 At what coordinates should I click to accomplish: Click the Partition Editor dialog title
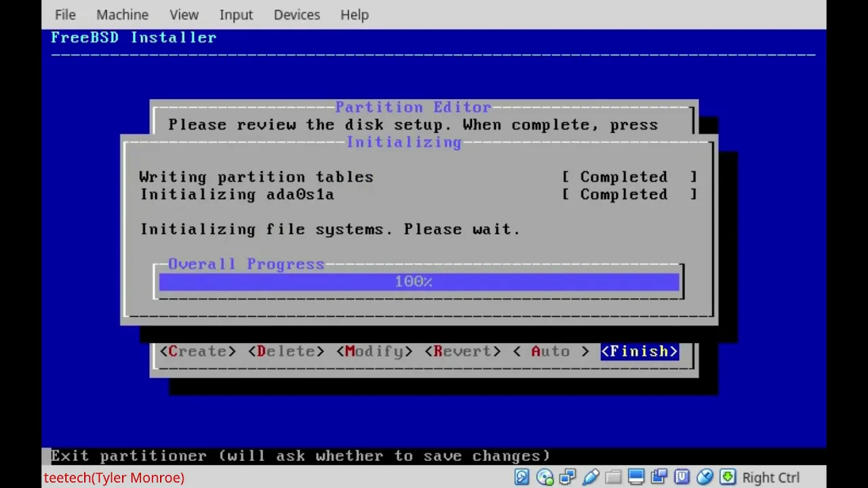[413, 107]
